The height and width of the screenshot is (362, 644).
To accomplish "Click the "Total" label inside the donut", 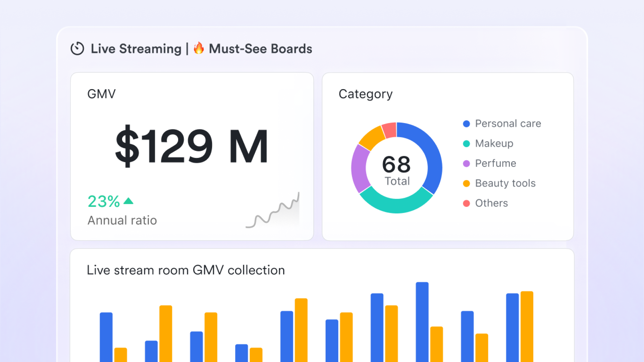I will 397,181.
